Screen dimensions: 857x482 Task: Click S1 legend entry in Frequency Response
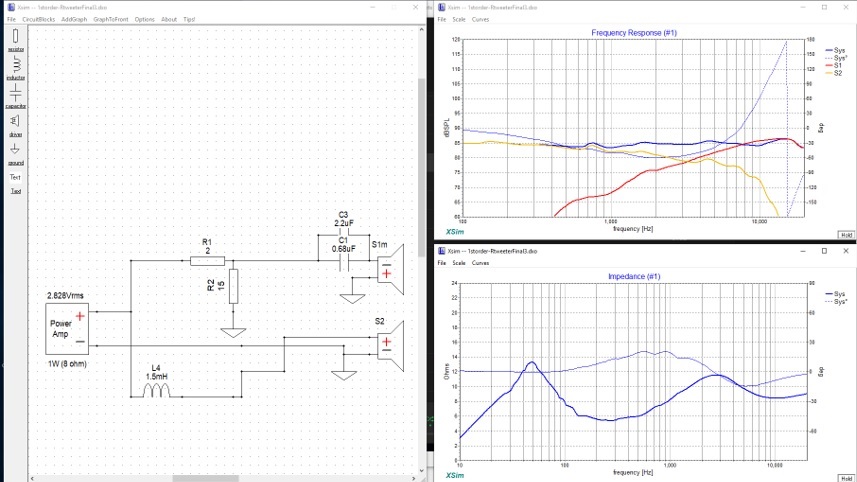[x=835, y=66]
